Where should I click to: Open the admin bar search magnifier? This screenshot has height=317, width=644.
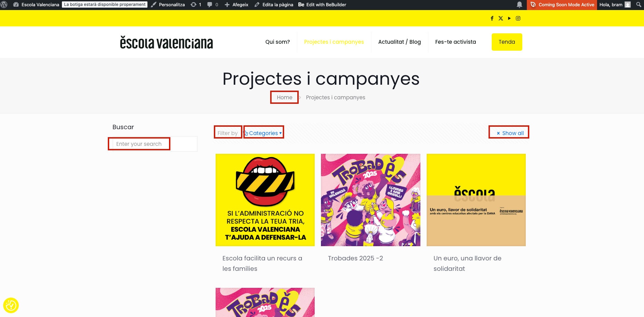(x=639, y=5)
